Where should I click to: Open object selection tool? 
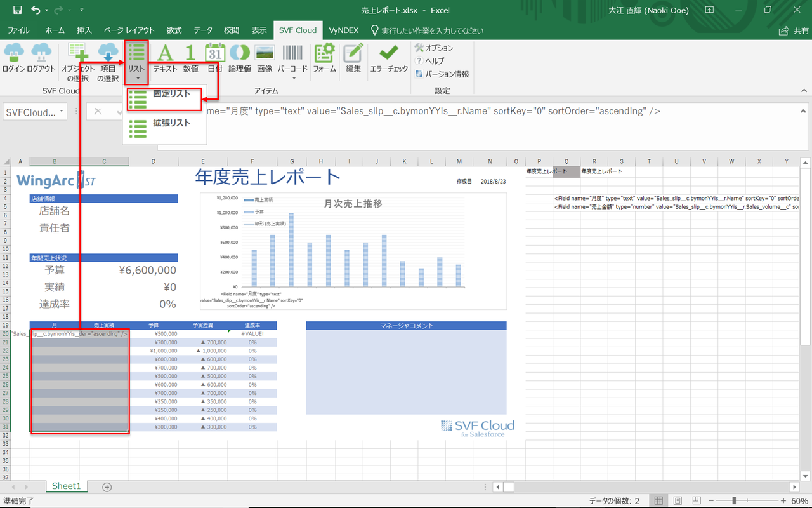pos(78,63)
